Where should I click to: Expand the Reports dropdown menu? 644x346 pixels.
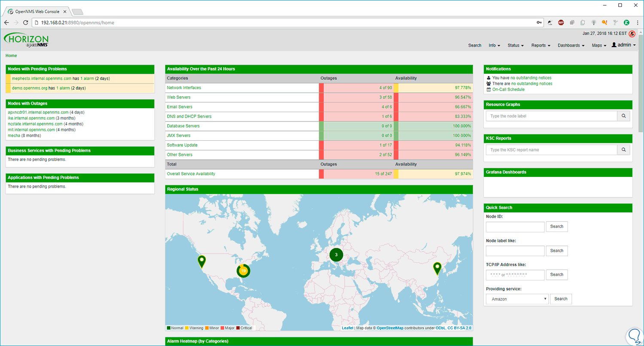(541, 46)
